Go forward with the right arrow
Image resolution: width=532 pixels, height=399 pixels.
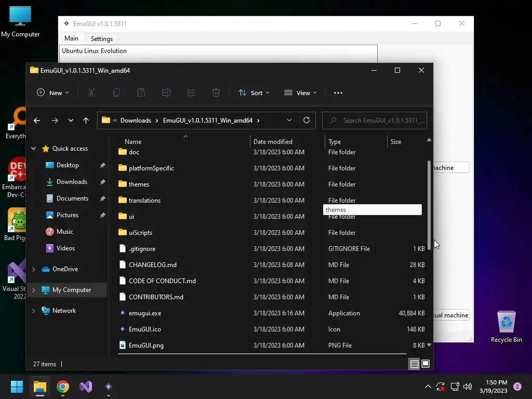point(55,121)
